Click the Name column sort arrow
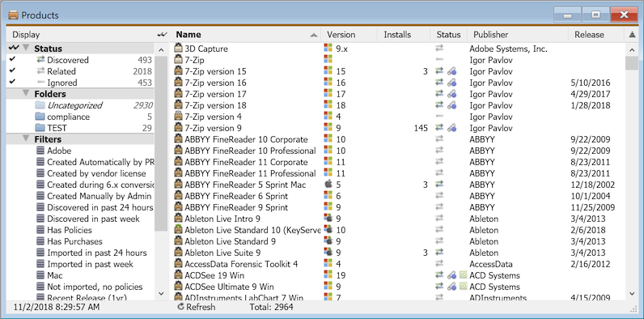Image resolution: width=644 pixels, height=319 pixels. coord(314,36)
